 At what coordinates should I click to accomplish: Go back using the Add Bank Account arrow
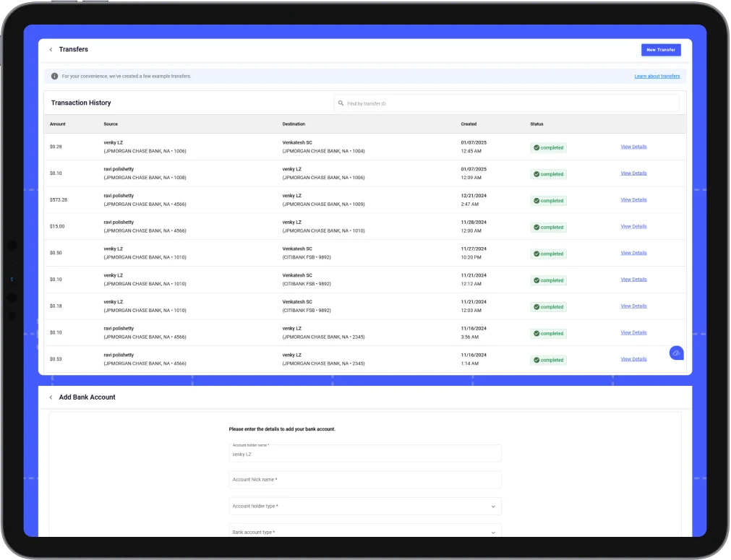[x=51, y=397]
